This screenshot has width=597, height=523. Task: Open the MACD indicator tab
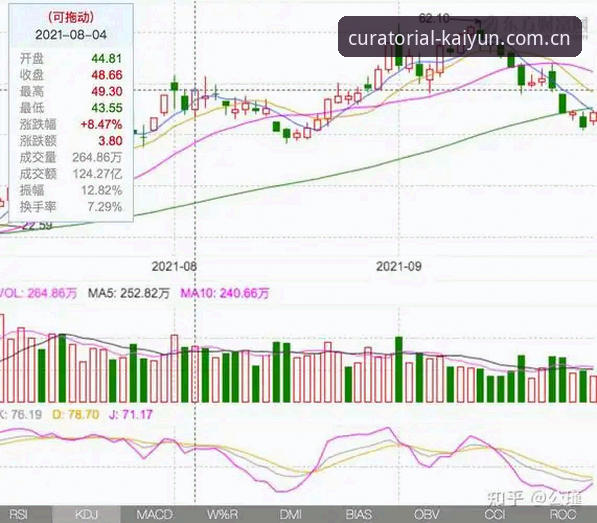click(154, 515)
